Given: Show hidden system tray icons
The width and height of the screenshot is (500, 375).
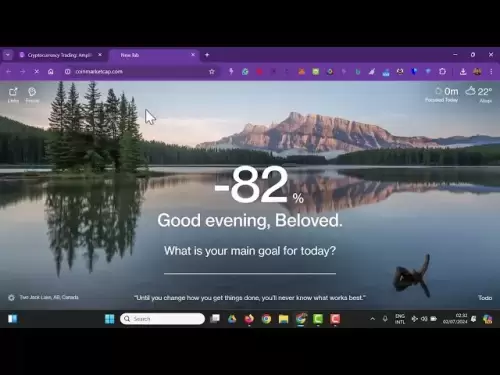Looking at the screenshot, I should (x=372, y=319).
